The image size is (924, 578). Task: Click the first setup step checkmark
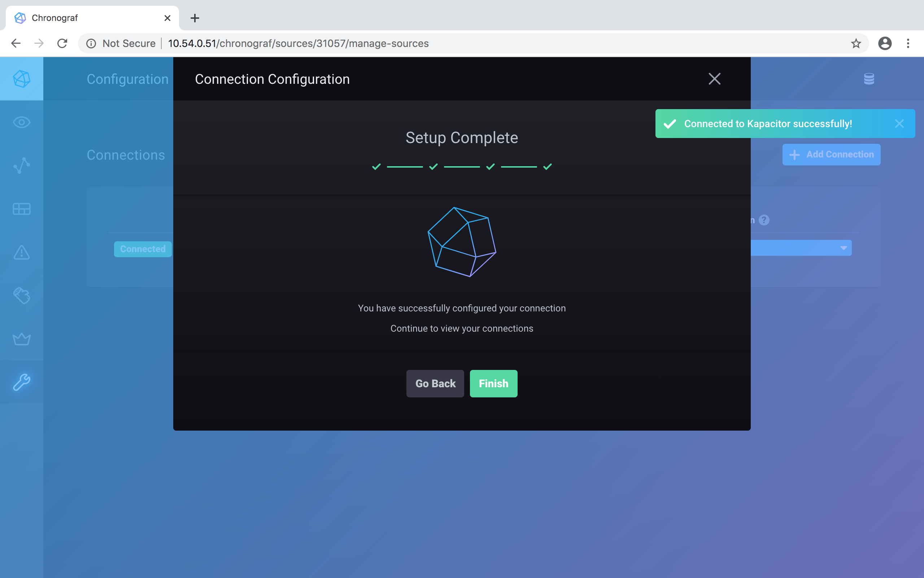[376, 167]
